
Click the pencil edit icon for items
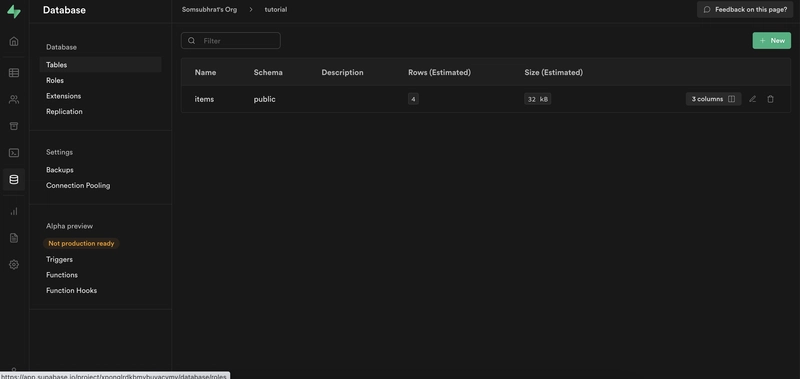pos(752,99)
